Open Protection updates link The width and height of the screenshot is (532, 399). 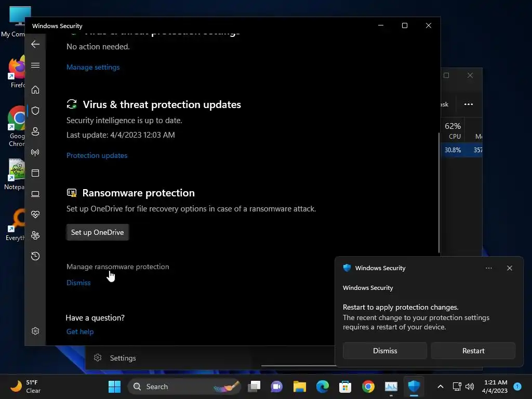pos(97,155)
